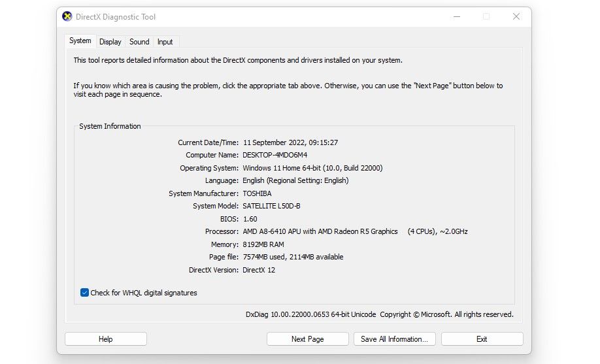Click the 'System Manufacturer:' label

tap(203, 193)
